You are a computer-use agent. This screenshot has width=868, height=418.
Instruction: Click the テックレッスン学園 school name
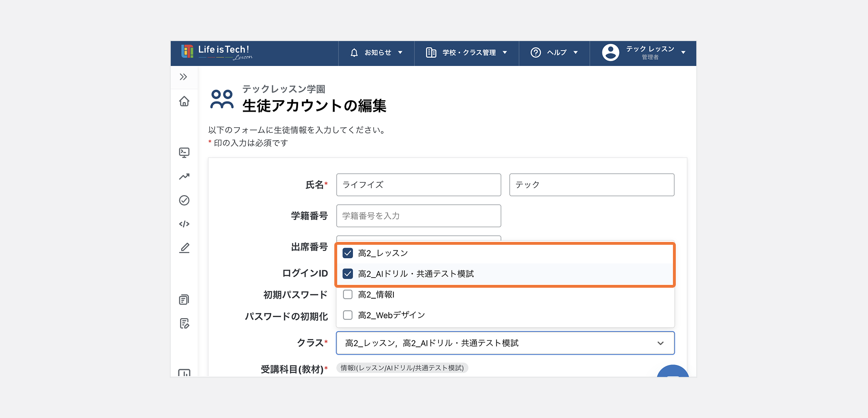click(284, 89)
